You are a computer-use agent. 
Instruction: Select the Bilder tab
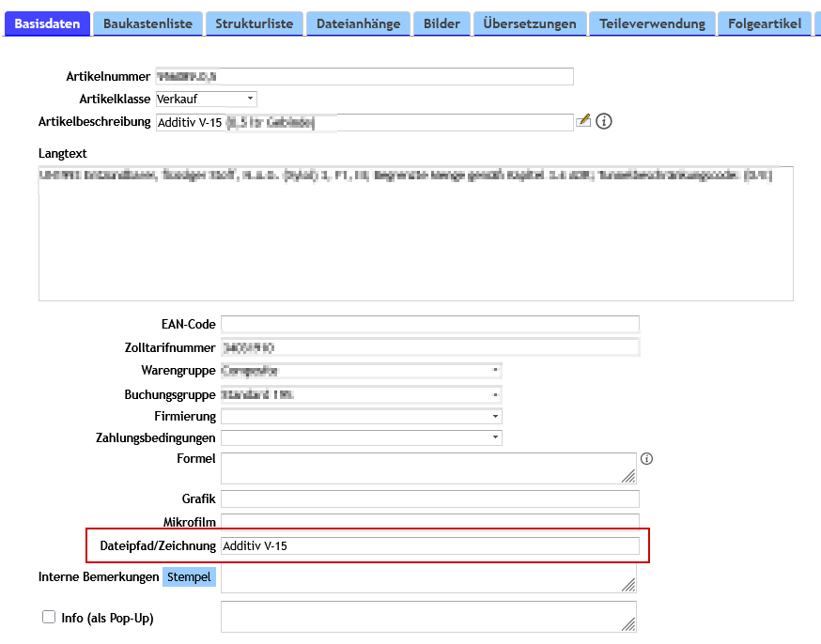[x=441, y=23]
